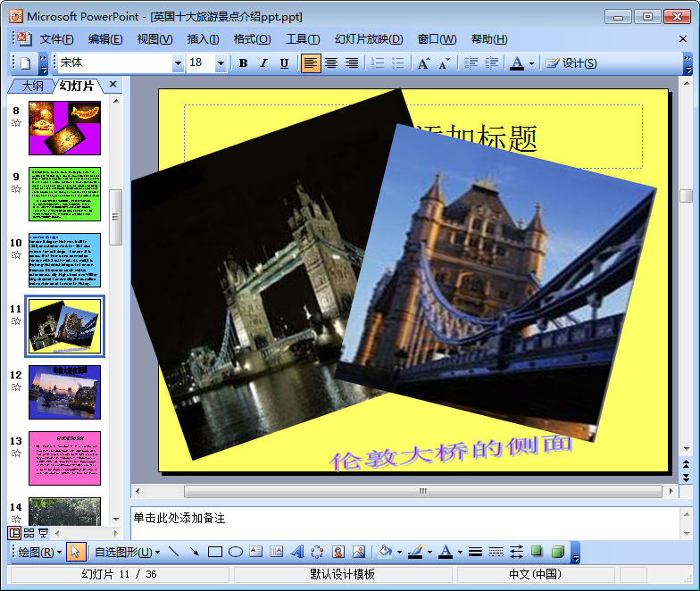Image resolution: width=700 pixels, height=591 pixels.
Task: Expand the font size dropdown showing 18
Action: click(221, 63)
